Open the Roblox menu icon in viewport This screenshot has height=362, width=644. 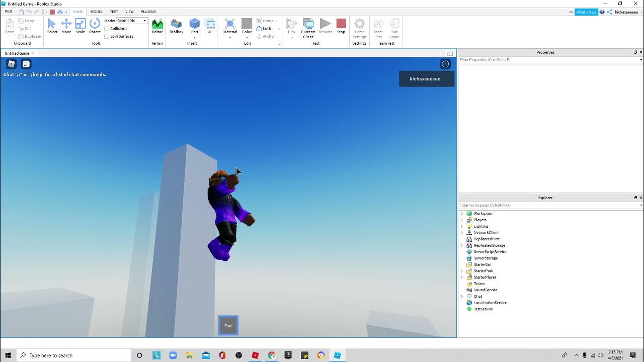coord(12,64)
